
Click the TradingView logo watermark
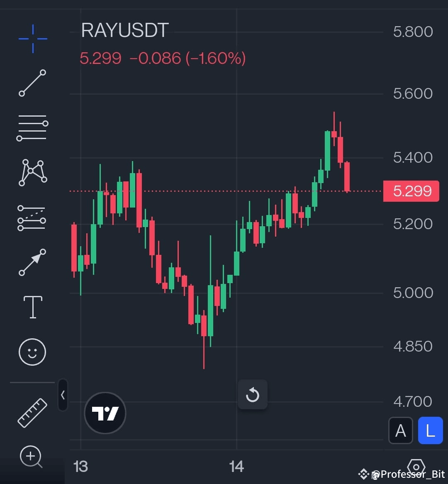(x=105, y=413)
